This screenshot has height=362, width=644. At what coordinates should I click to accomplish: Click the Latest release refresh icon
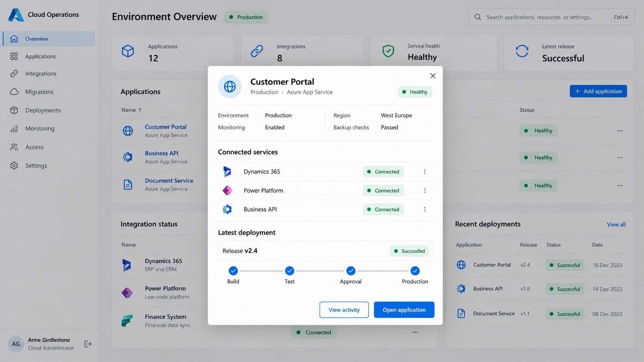(522, 51)
